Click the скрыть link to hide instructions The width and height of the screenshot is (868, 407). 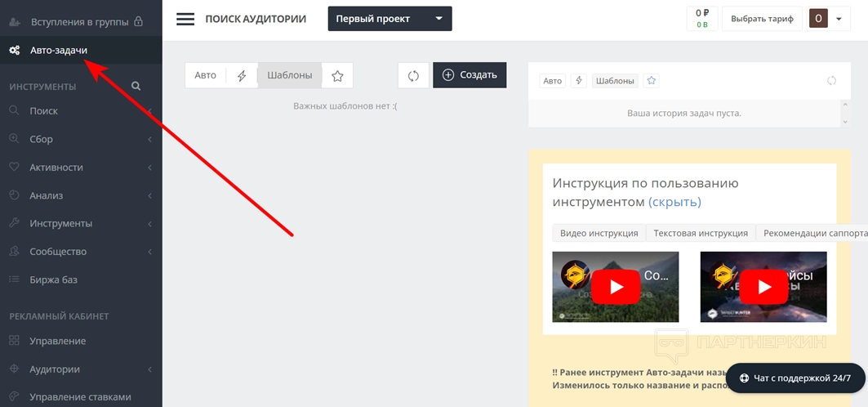pos(674,202)
